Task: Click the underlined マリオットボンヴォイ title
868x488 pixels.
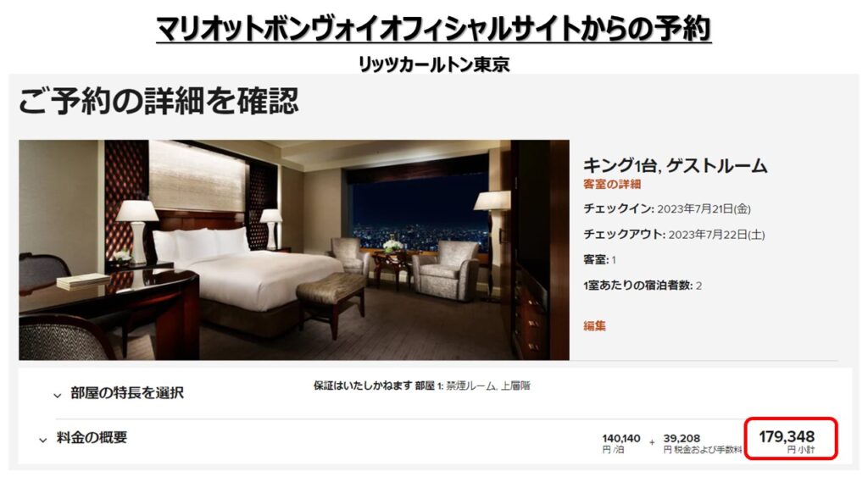Action: [x=433, y=29]
